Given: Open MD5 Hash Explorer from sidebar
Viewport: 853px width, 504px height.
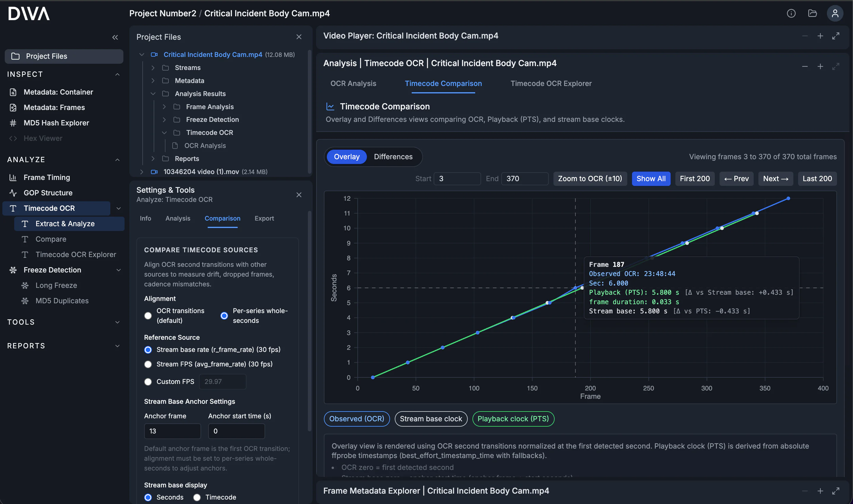Looking at the screenshot, I should pos(56,123).
